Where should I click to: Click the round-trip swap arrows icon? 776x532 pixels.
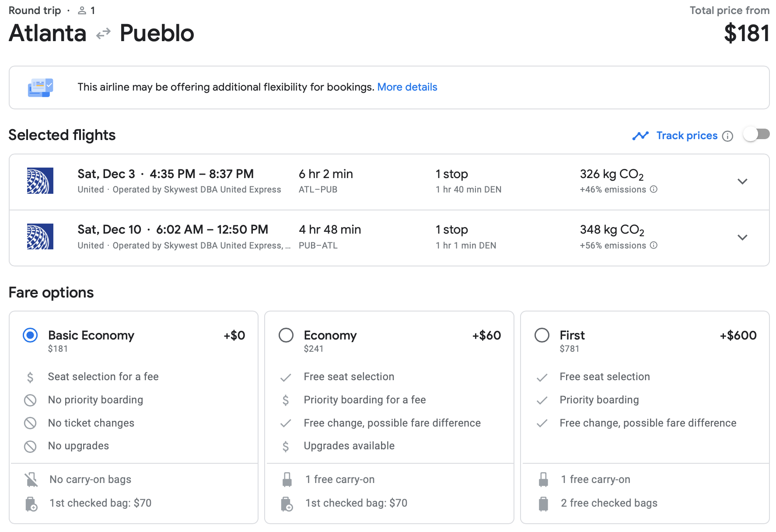(x=103, y=34)
